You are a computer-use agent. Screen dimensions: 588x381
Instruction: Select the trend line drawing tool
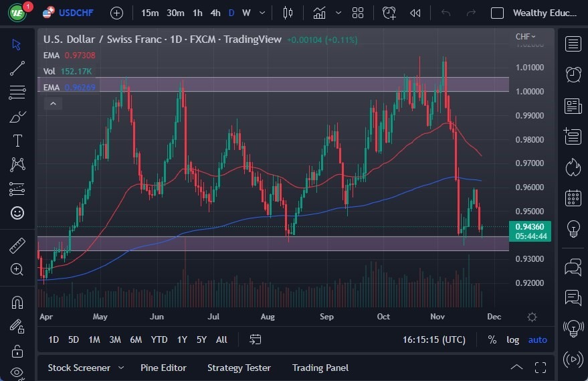pyautogui.click(x=17, y=68)
